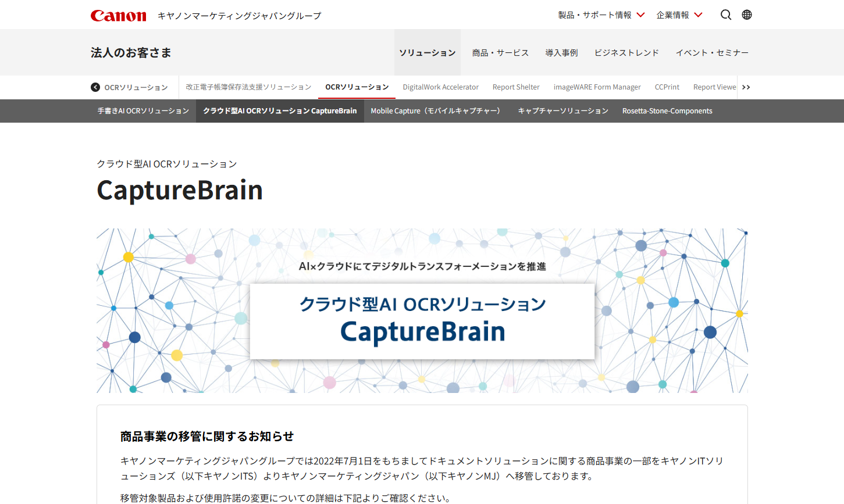Click the CaptureBrain banner image
The height and width of the screenshot is (504, 844).
tap(422, 310)
